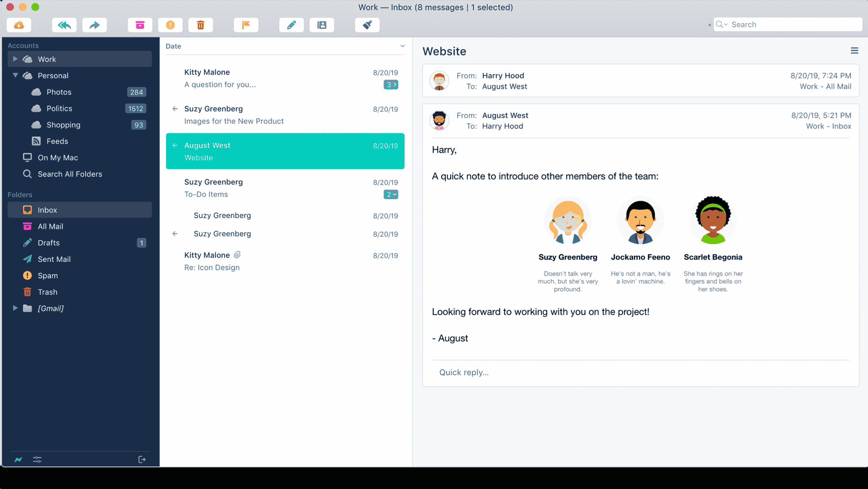Screen dimensions: 868x489
Task: Select the Politics mailbox label
Action: point(58,108)
